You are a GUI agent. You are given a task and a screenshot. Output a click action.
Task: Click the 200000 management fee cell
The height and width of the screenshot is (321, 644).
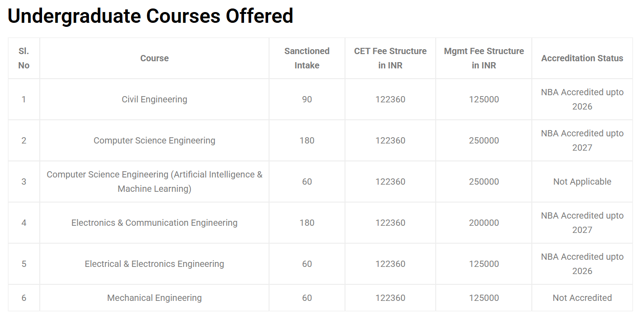484,223
